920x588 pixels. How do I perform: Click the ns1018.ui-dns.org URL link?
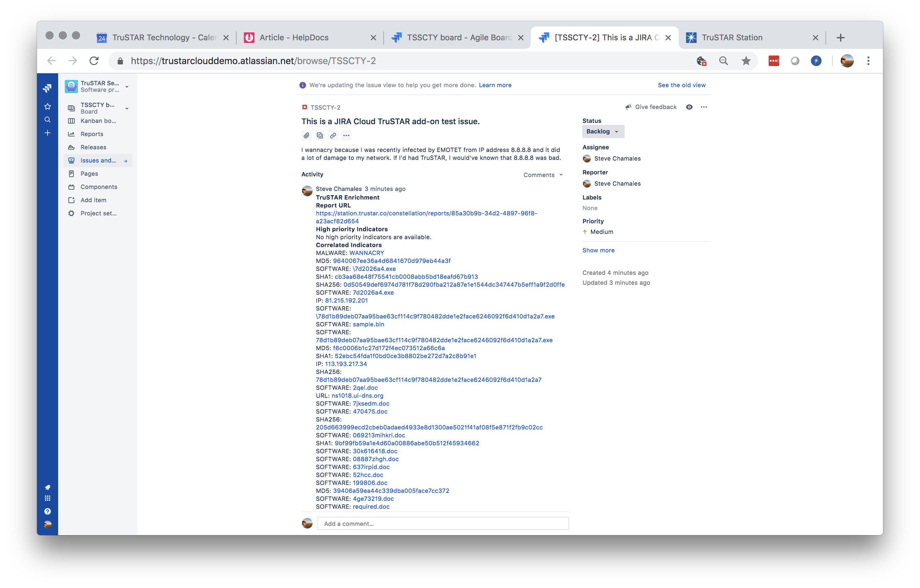(x=357, y=395)
